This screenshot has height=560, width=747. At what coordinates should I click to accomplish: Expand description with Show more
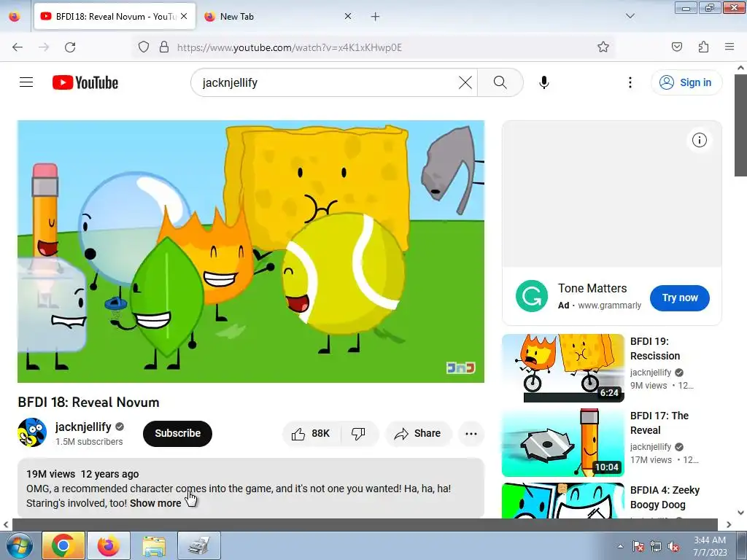click(x=155, y=503)
